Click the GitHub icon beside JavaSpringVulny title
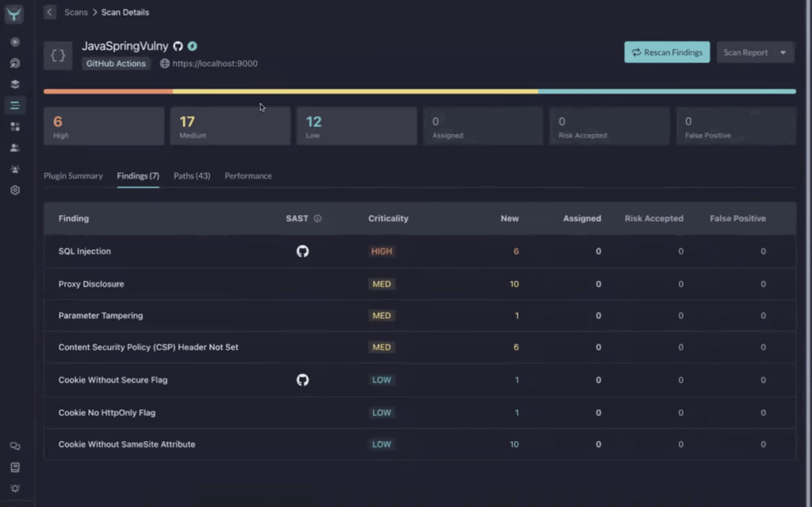The width and height of the screenshot is (812, 507). (178, 47)
